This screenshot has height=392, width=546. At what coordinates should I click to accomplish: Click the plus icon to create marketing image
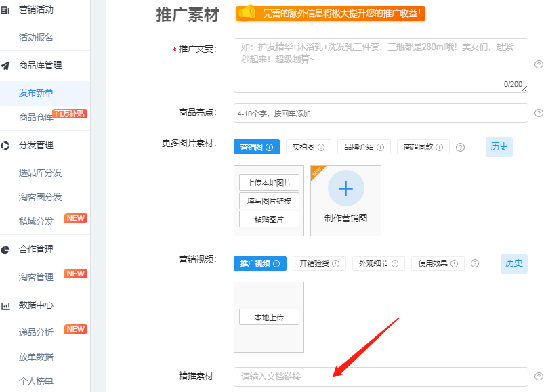click(345, 188)
